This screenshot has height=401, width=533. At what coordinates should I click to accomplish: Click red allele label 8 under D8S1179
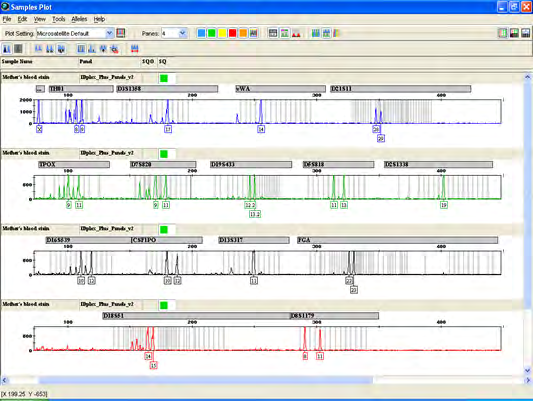305,356
